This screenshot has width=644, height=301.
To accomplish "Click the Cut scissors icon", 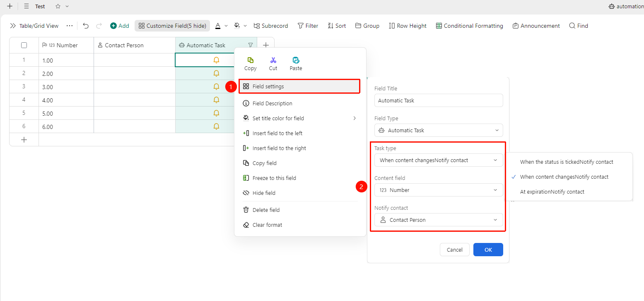I will click(273, 60).
